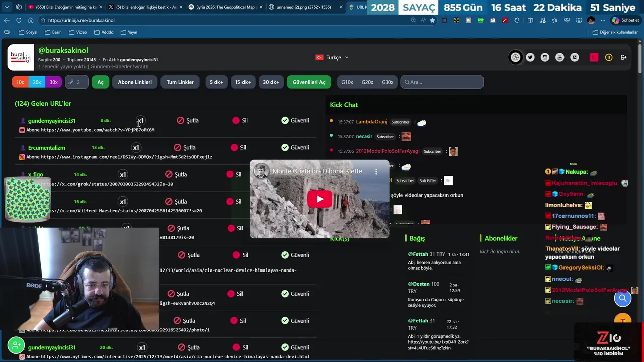Click the link chain counter button
The height and width of the screenshot is (362, 644).
point(76,82)
